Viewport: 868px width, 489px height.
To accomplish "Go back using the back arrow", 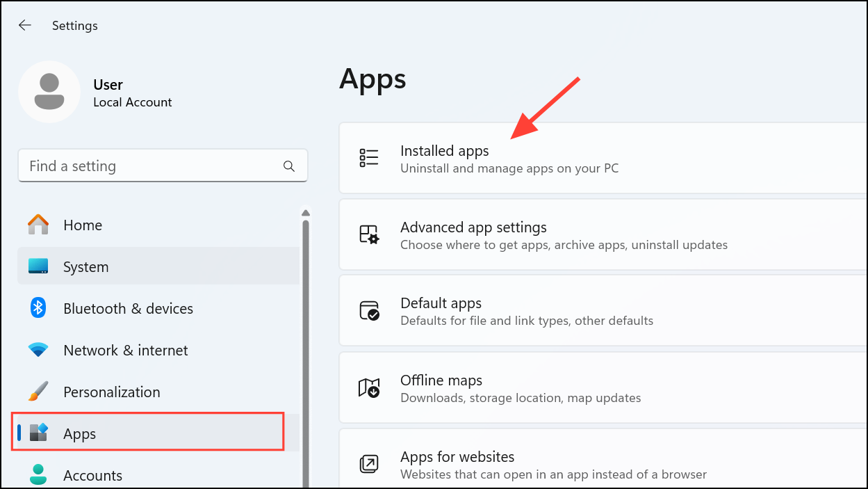I will pos(25,25).
